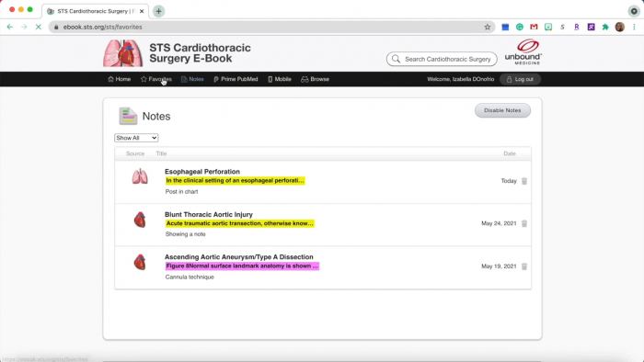Viewport: 644px width, 362px height.
Task: Click the Notes page icon beside heading
Action: click(x=128, y=116)
